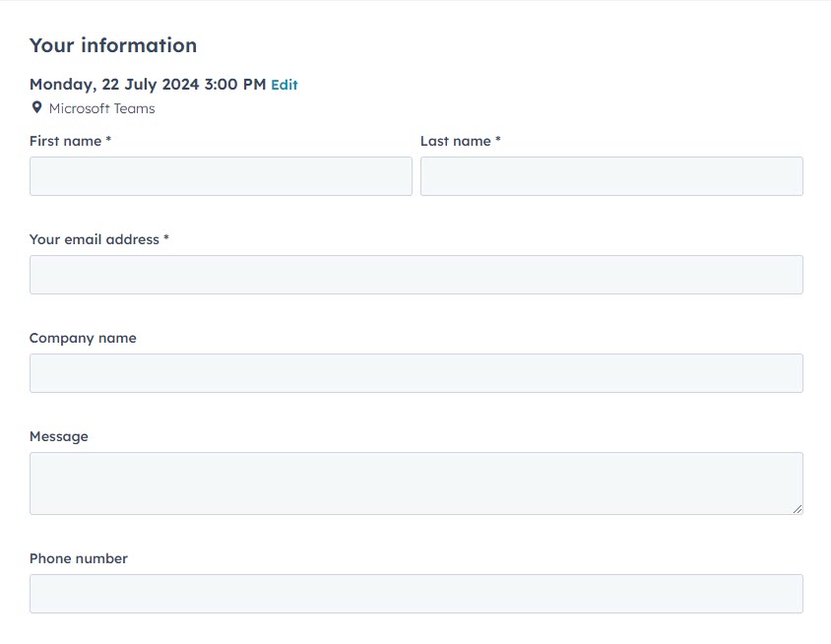831x644 pixels.
Task: Click the "Company name" label text
Action: point(83,338)
